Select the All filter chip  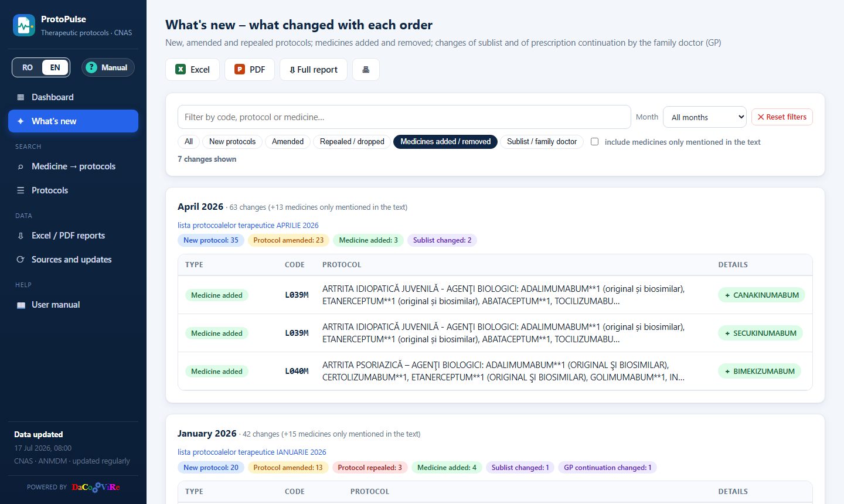click(x=189, y=142)
